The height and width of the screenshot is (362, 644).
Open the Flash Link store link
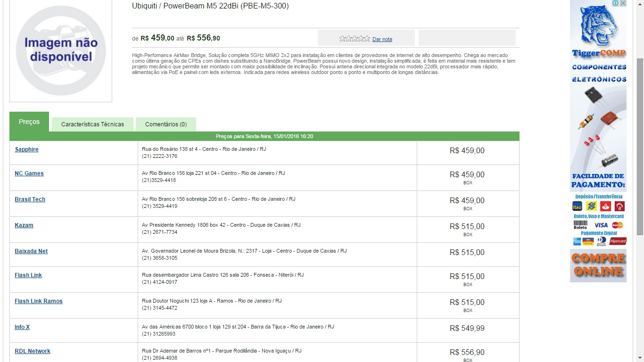28,275
